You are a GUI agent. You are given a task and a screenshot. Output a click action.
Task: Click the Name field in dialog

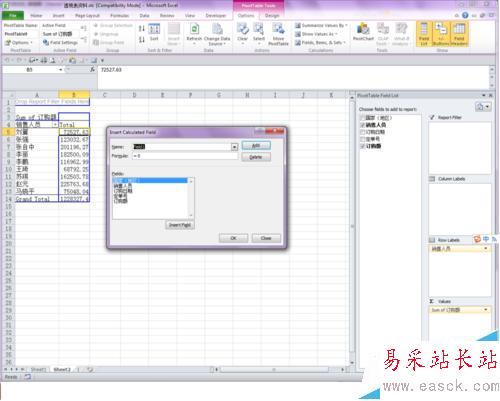point(182,147)
